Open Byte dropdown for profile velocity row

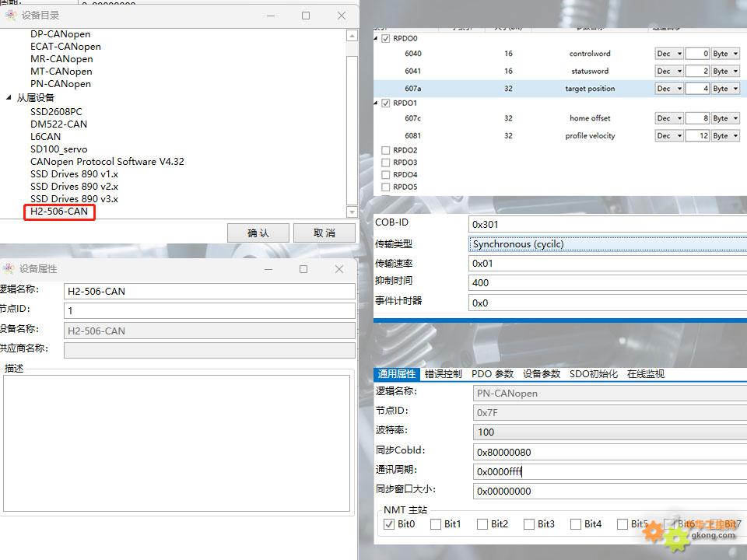(725, 136)
